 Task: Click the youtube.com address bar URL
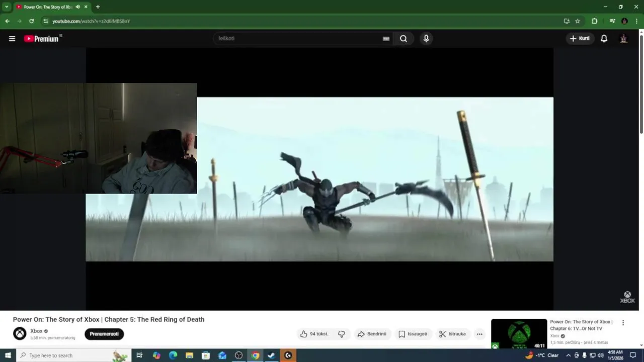point(92,21)
